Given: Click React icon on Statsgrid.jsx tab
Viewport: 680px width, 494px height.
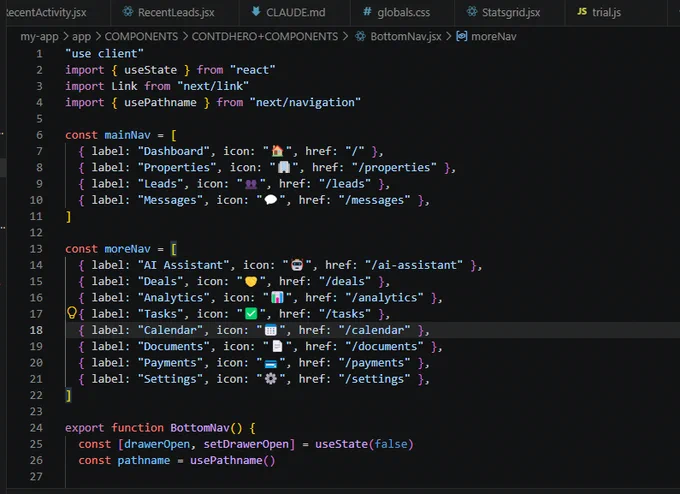Looking at the screenshot, I should tap(472, 12).
